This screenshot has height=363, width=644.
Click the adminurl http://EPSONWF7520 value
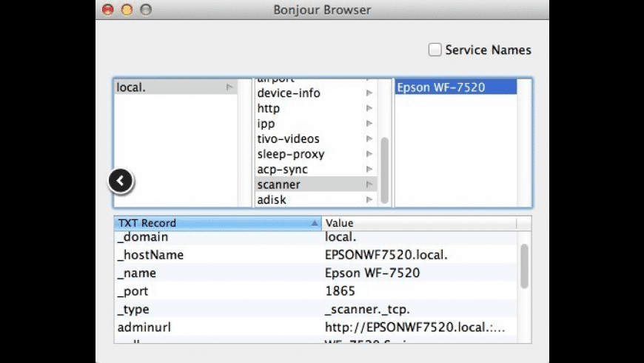[x=415, y=327]
